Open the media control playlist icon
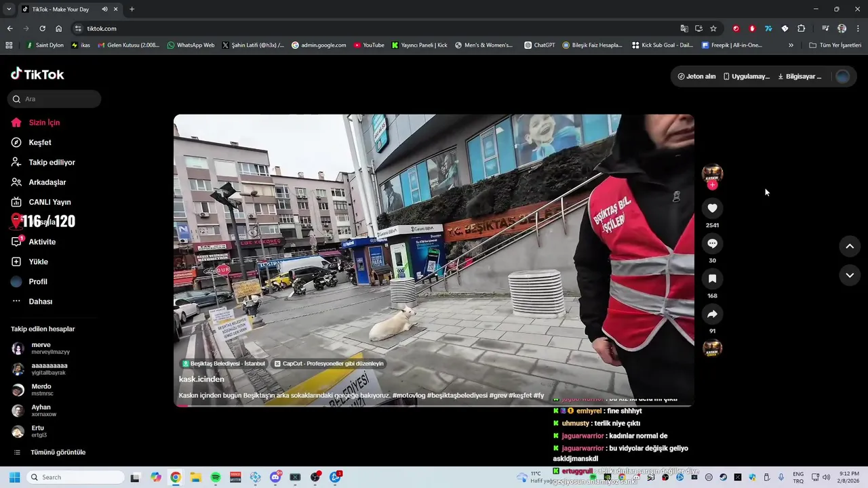This screenshot has height=488, width=868. (825, 28)
